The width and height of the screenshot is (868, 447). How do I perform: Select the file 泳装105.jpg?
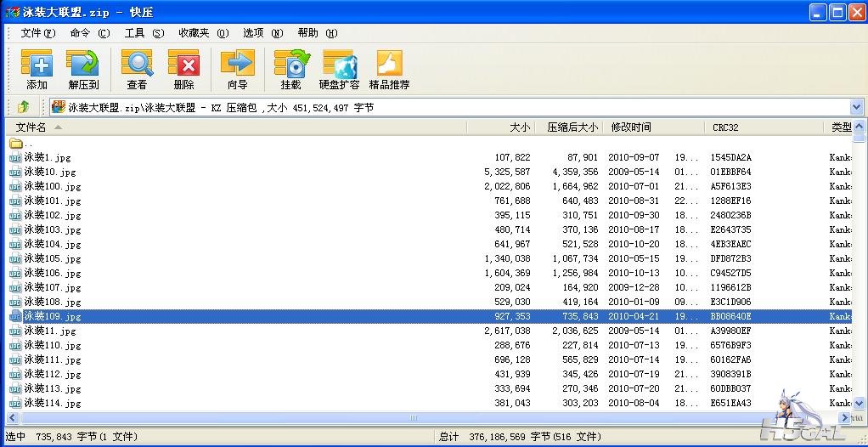point(52,258)
